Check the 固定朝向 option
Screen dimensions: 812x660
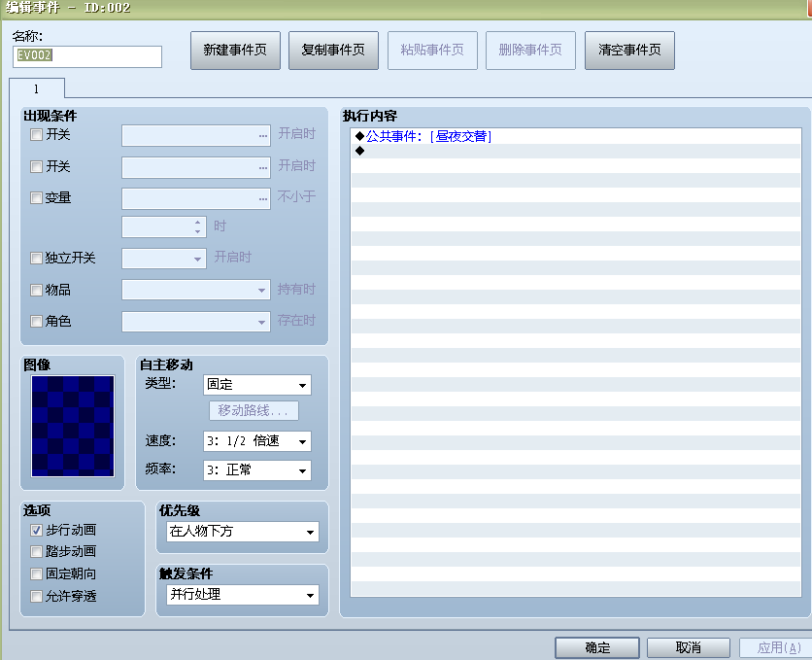click(36, 574)
